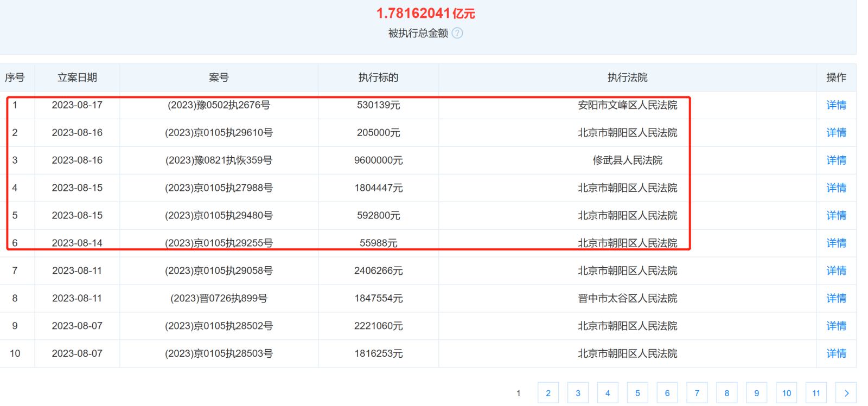Click the help icon beside 被执行总金额

pyautogui.click(x=457, y=33)
